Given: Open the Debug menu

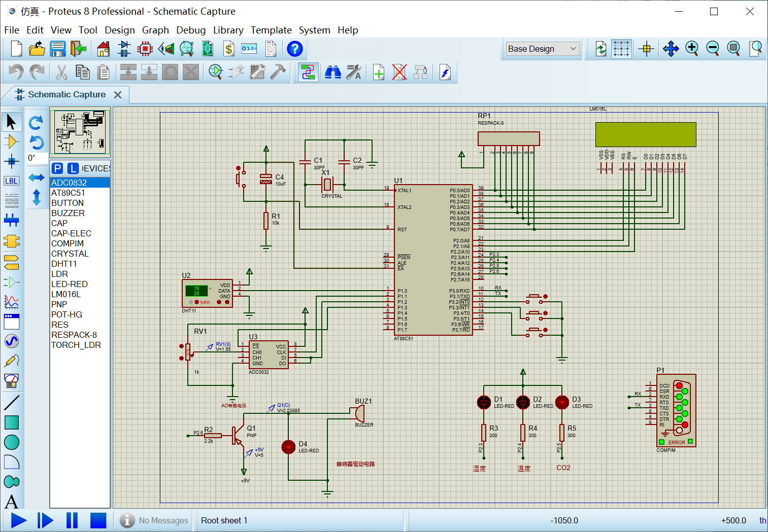Looking at the screenshot, I should (x=191, y=30).
